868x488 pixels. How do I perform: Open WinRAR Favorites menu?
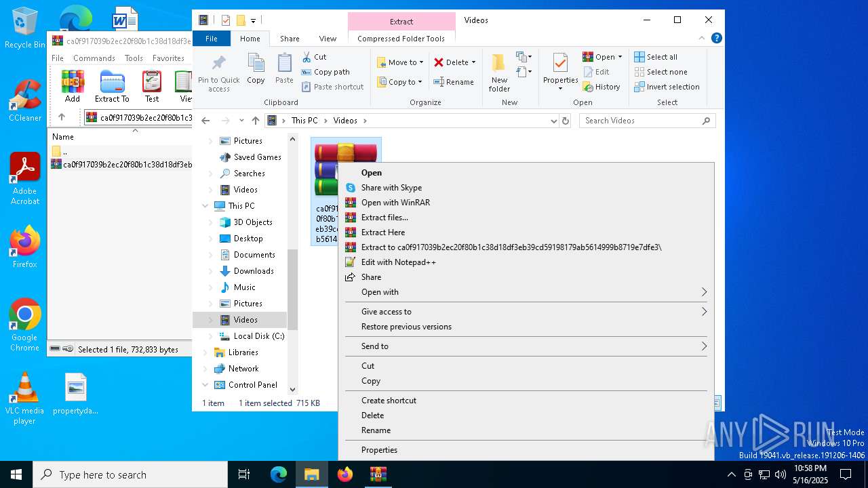(x=168, y=58)
